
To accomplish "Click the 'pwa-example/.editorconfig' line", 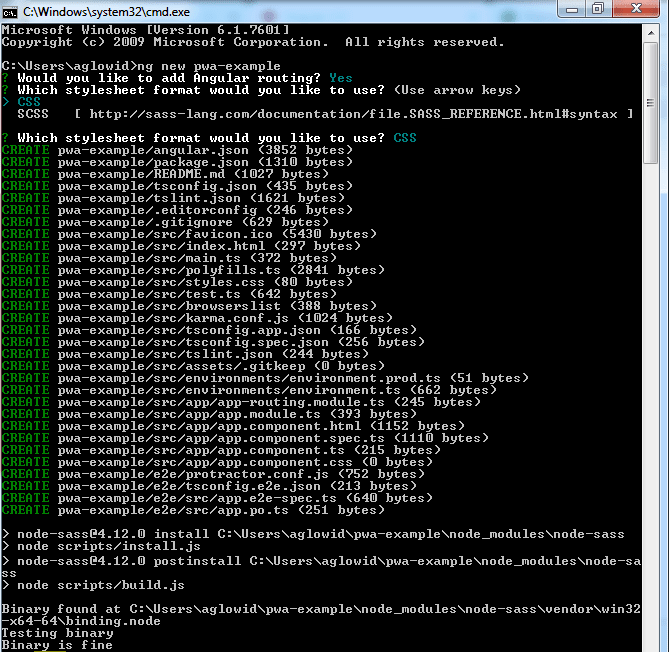I will click(177, 210).
